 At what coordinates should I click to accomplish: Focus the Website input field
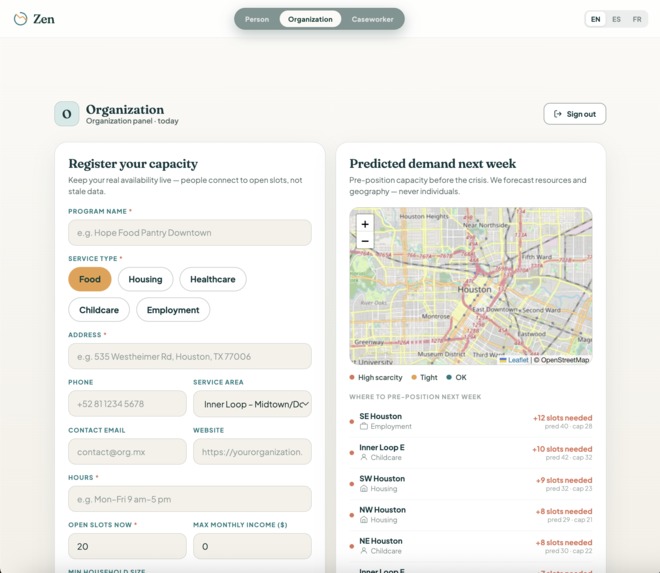pyautogui.click(x=252, y=452)
